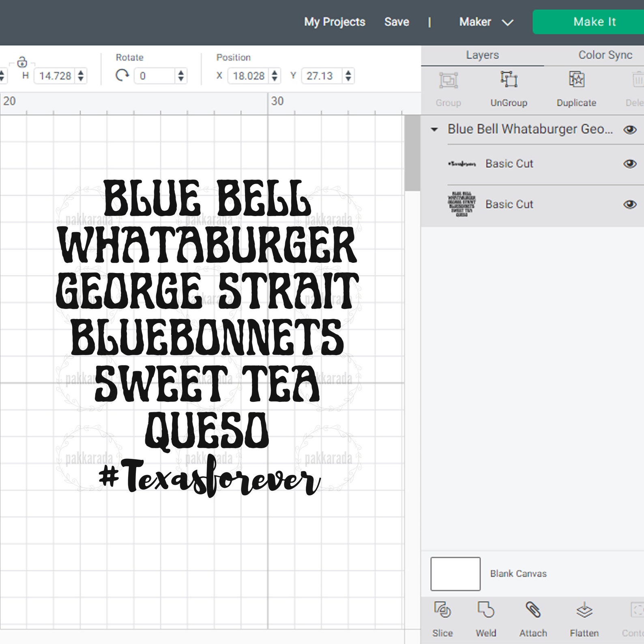Click the Slice tool icon

(442, 610)
